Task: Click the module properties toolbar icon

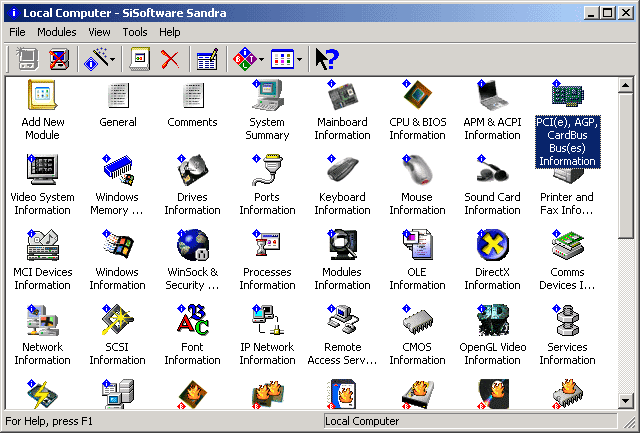Action: 140,59
